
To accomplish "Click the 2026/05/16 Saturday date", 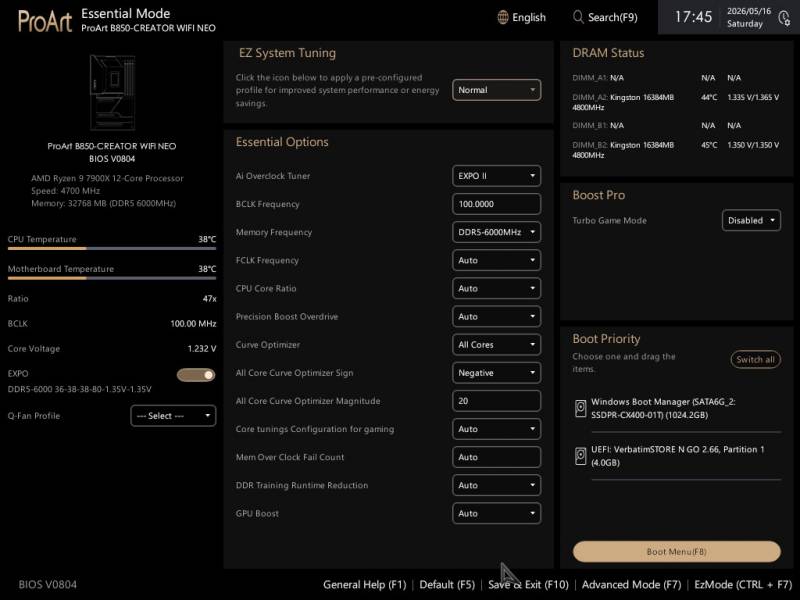I will (748, 17).
